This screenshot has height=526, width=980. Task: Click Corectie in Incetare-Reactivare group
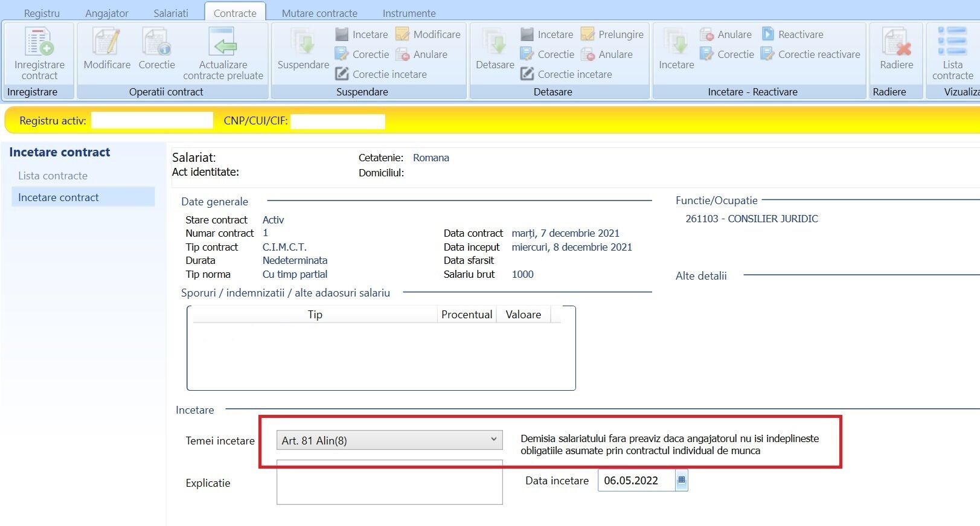pyautogui.click(x=727, y=54)
